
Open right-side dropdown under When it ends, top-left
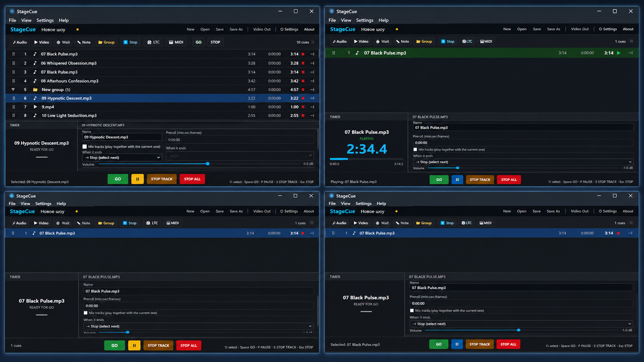[x=240, y=156]
